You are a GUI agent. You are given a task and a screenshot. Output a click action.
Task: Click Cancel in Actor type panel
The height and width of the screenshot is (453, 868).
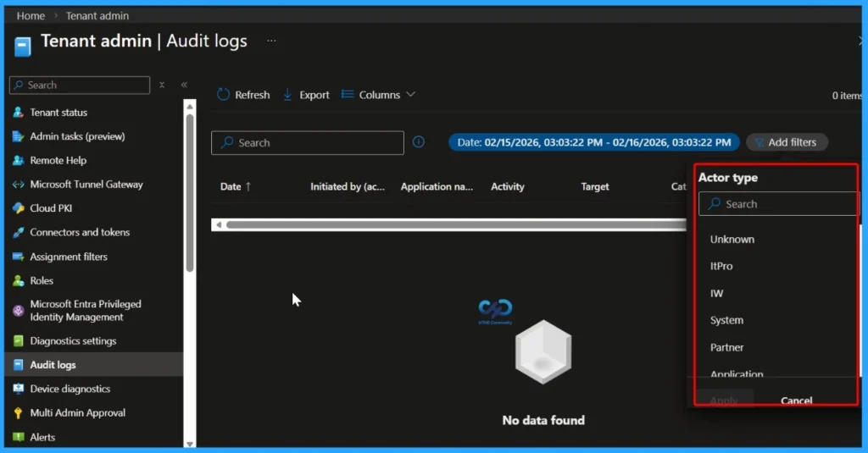coord(796,400)
